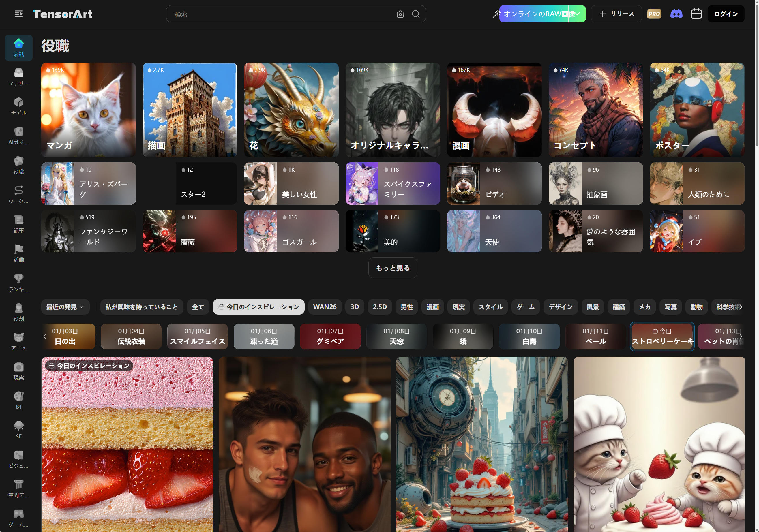The image size is (759, 532).
Task: Select the 全て filter chip
Action: [198, 307]
